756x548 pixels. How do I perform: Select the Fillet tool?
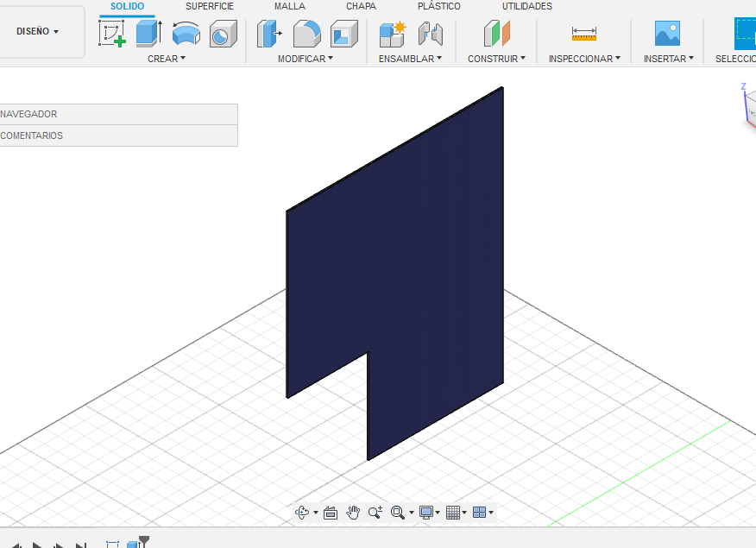pos(307,34)
